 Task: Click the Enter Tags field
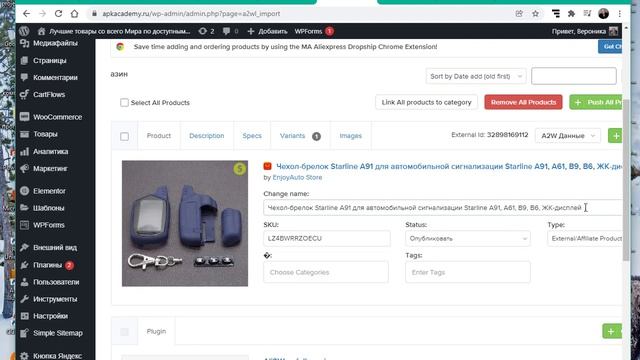(468, 272)
